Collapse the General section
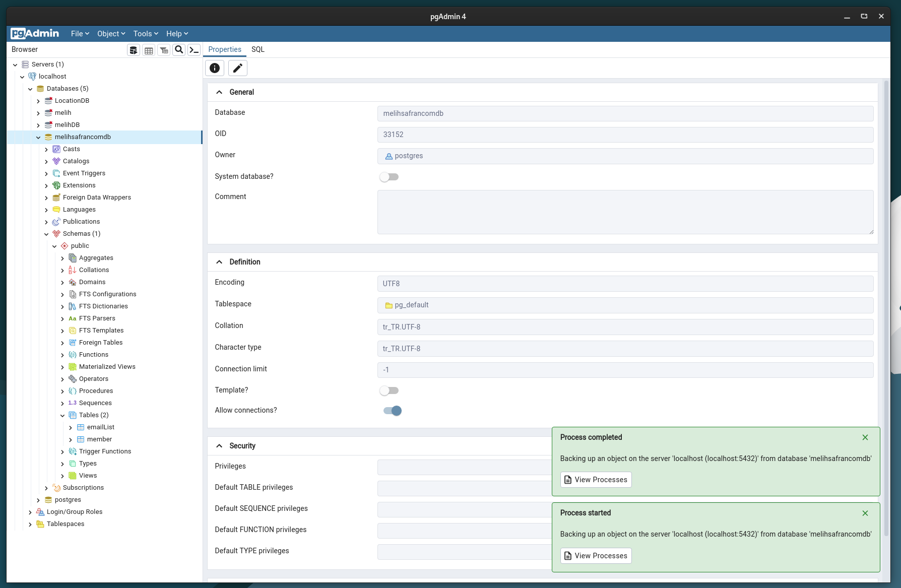This screenshot has height=588, width=901. click(219, 92)
